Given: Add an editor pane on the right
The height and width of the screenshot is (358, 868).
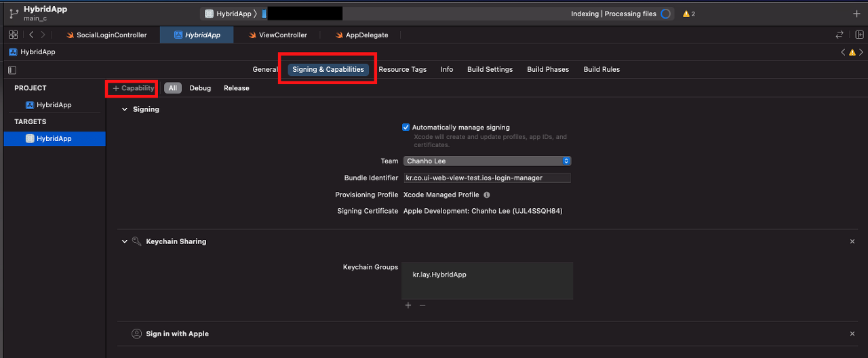Looking at the screenshot, I should [x=859, y=35].
